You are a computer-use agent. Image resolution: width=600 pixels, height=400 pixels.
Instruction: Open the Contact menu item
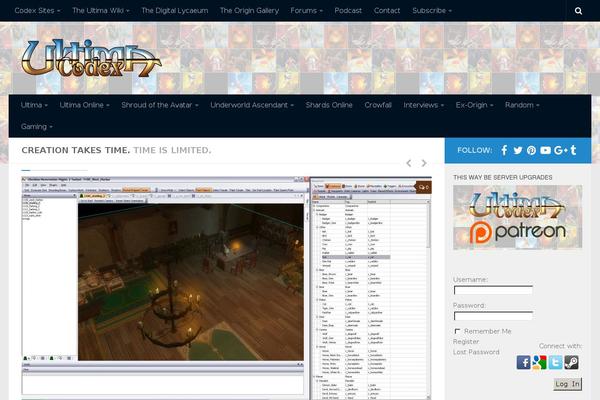[x=387, y=11]
